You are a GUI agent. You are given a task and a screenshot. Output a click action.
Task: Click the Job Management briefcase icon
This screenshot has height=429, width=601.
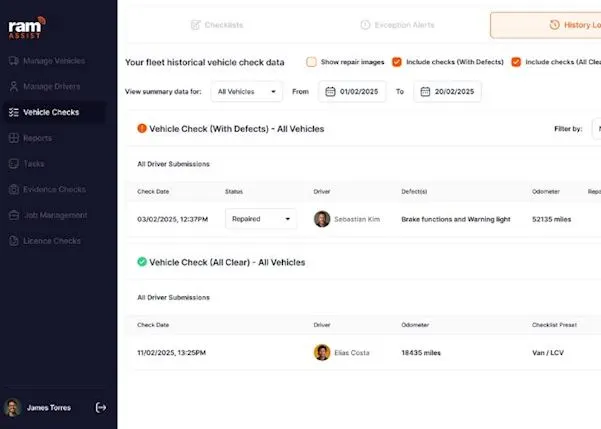[x=14, y=215]
